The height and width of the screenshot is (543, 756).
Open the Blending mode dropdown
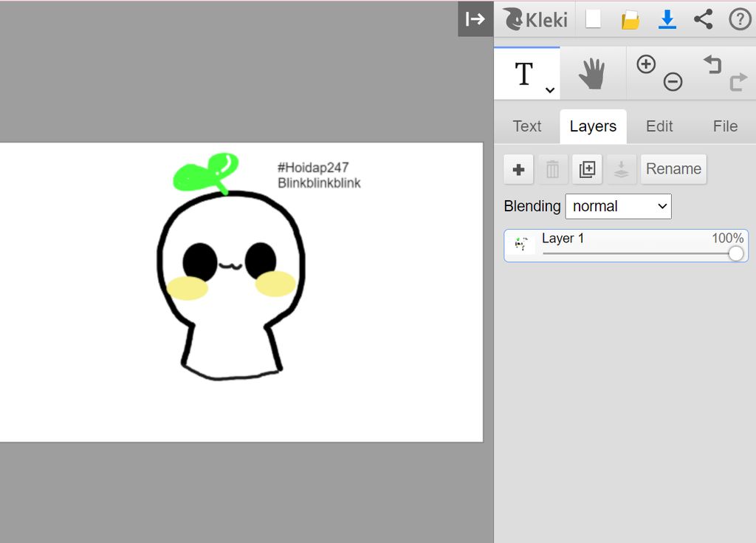618,207
